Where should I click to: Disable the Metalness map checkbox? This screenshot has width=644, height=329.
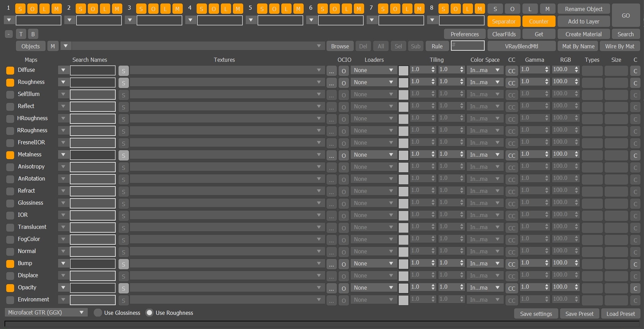click(x=10, y=155)
